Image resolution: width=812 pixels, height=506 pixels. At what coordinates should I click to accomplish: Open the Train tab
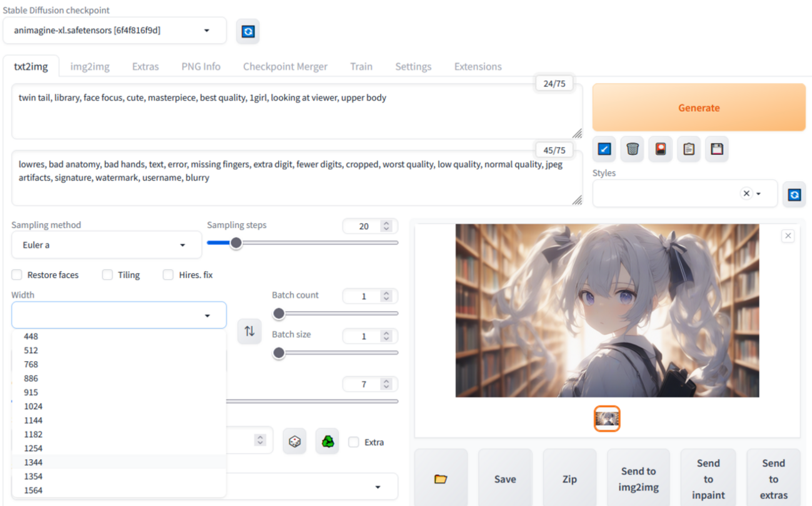(361, 66)
